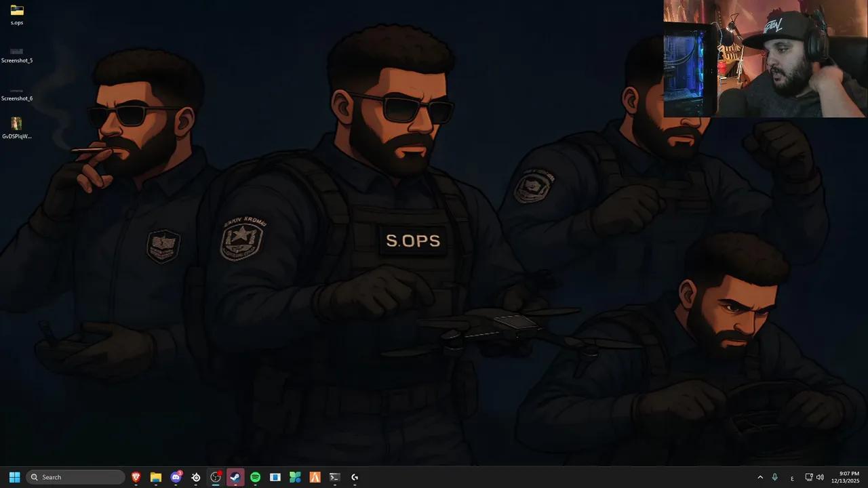868x488 pixels.
Task: Click the taskbar Search box
Action: (x=75, y=477)
